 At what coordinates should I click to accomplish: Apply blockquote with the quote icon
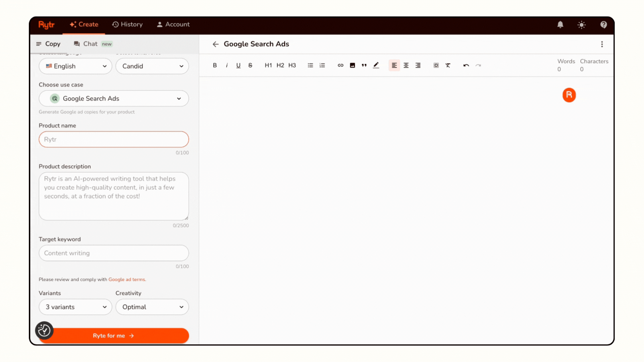pos(364,65)
